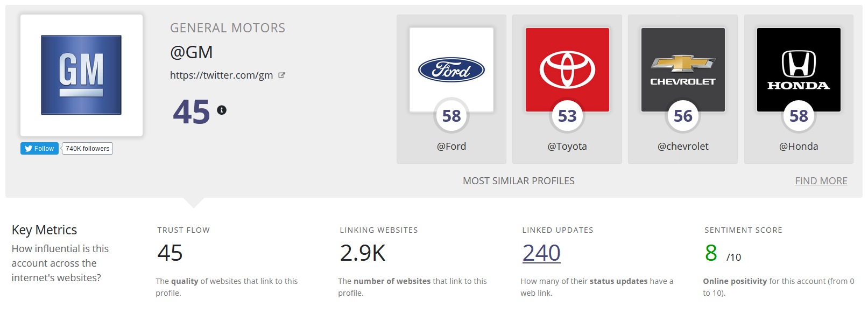Click Honda's 58 score badge
This screenshot has height=320, width=868.
(x=799, y=115)
